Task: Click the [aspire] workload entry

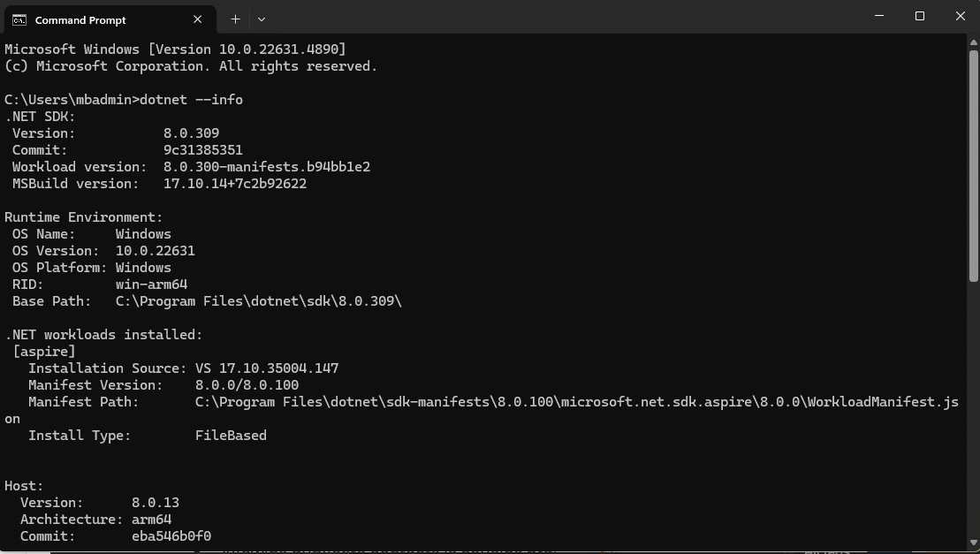Action: tap(44, 352)
